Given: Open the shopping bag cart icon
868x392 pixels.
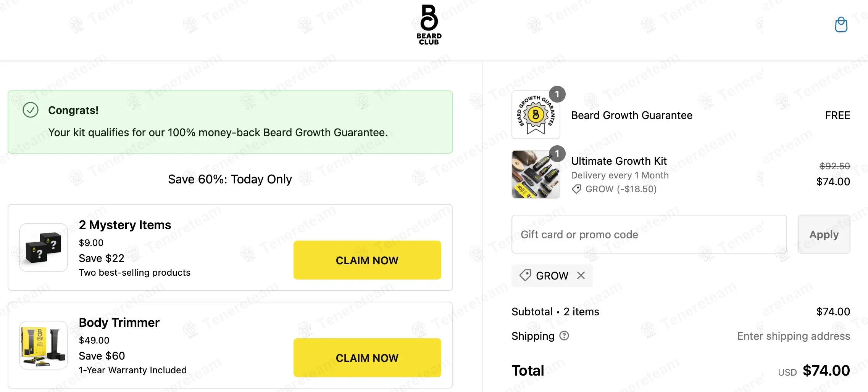Looking at the screenshot, I should 841,25.
